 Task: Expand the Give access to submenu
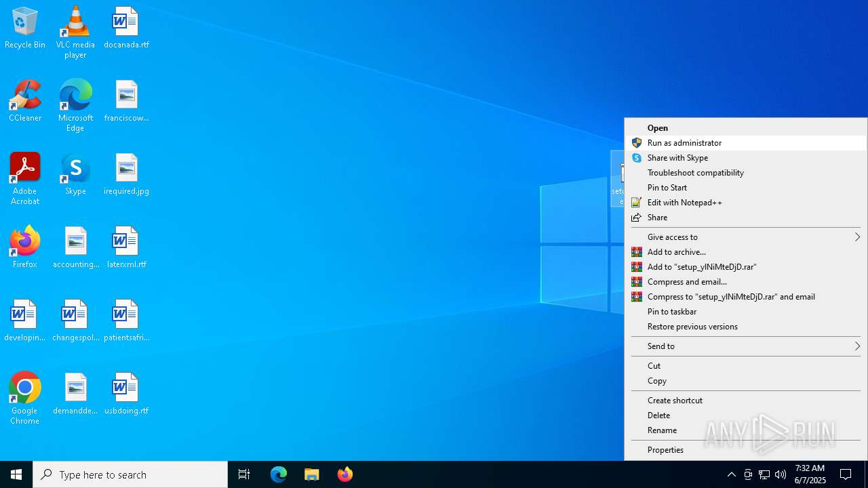[746, 237]
